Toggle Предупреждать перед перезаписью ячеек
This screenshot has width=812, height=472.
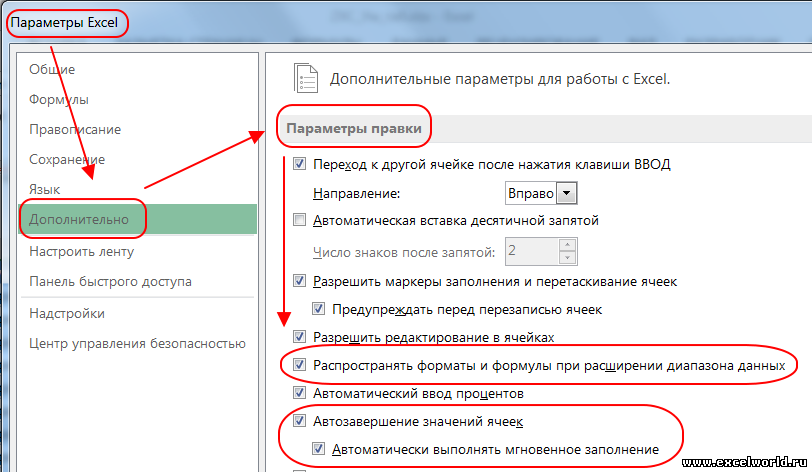point(318,309)
